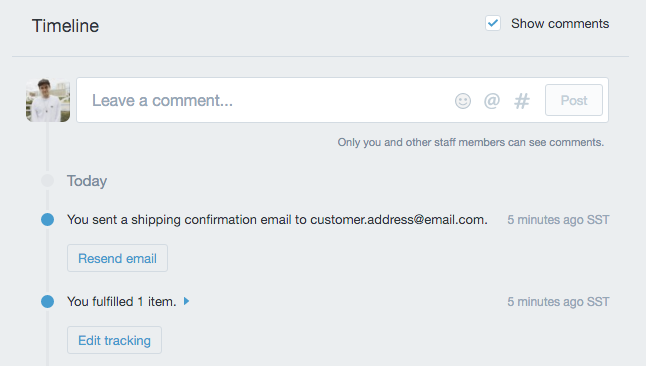
Task: Toggle the Show comments checkbox
Action: (x=493, y=23)
